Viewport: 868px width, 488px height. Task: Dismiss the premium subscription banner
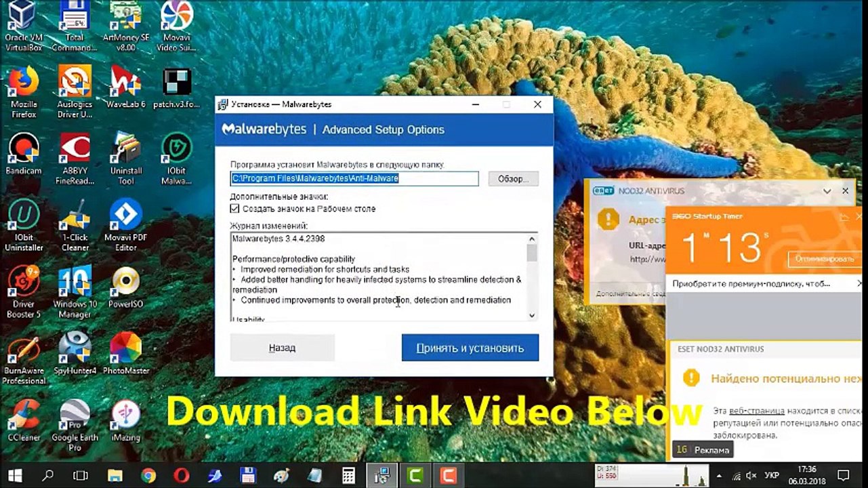861,283
